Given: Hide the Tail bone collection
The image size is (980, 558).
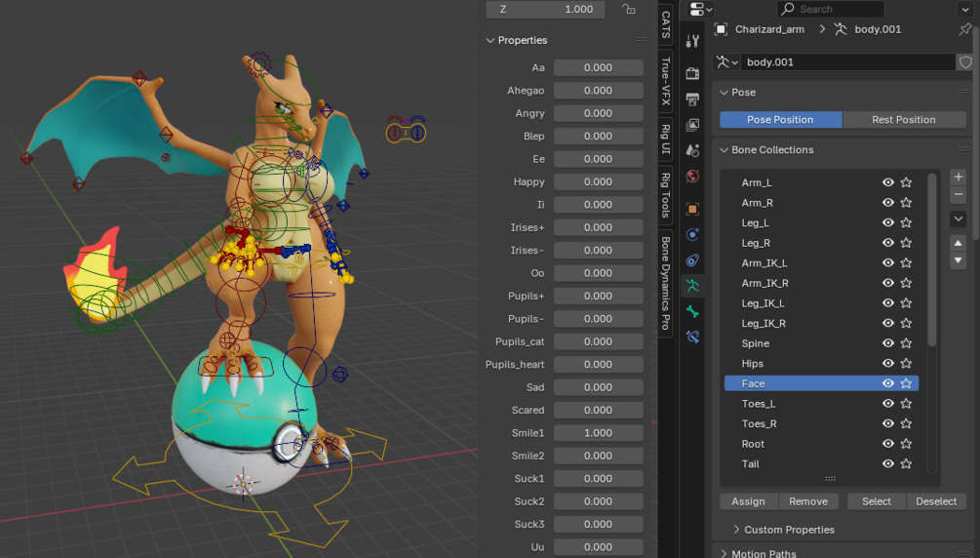Looking at the screenshot, I should [887, 464].
